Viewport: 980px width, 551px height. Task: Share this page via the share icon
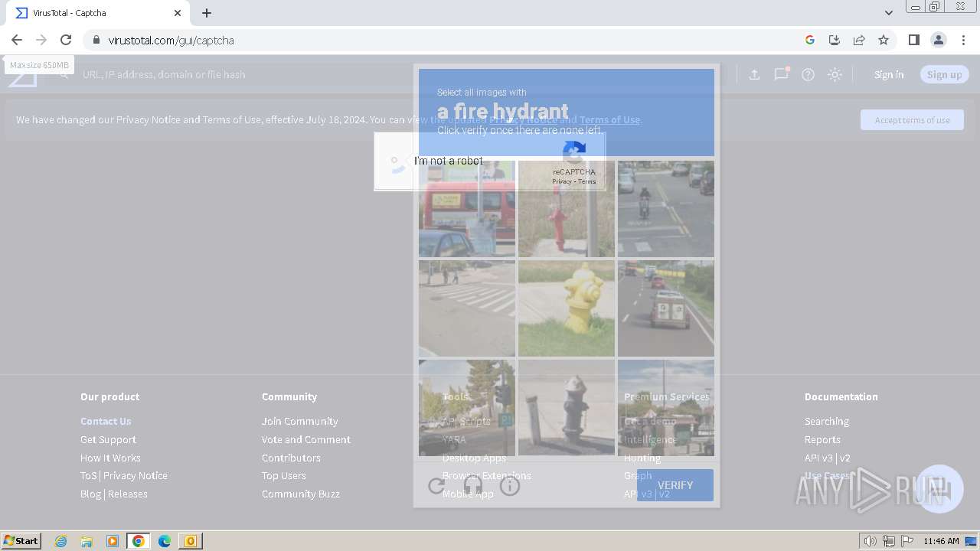click(x=859, y=40)
